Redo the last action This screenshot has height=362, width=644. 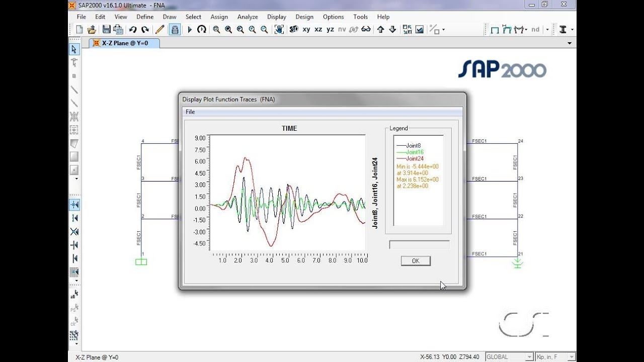click(145, 30)
